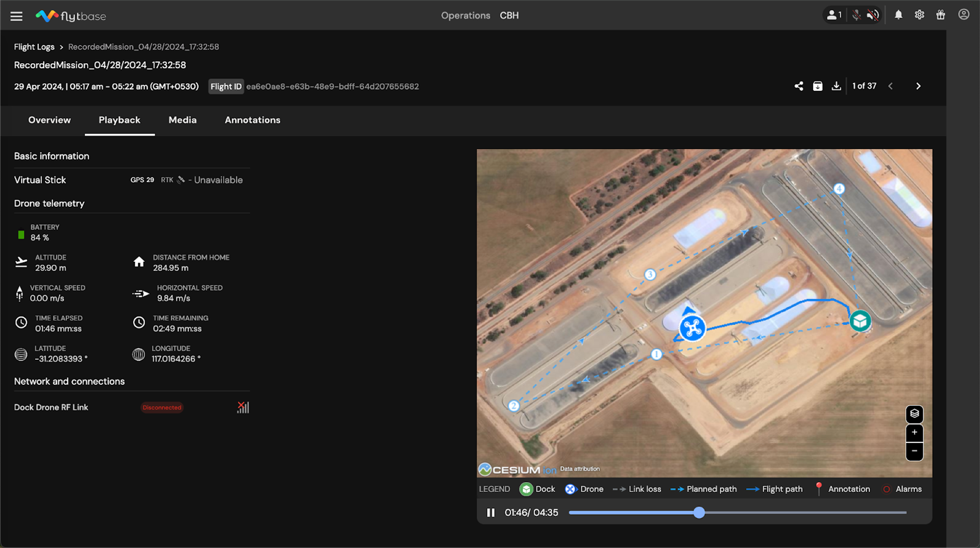Switch to the Overview tab
This screenshot has height=548, width=980.
50,120
